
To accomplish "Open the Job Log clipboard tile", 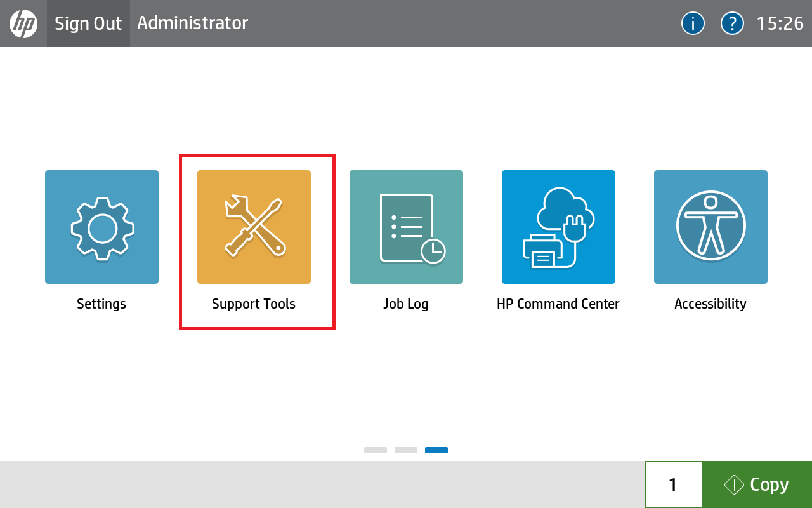I will [x=406, y=227].
